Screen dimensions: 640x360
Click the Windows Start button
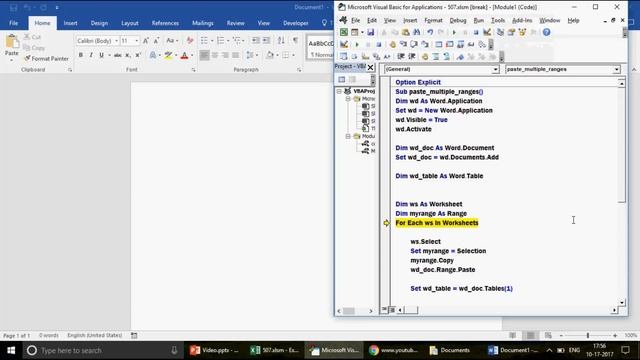pos(11,350)
